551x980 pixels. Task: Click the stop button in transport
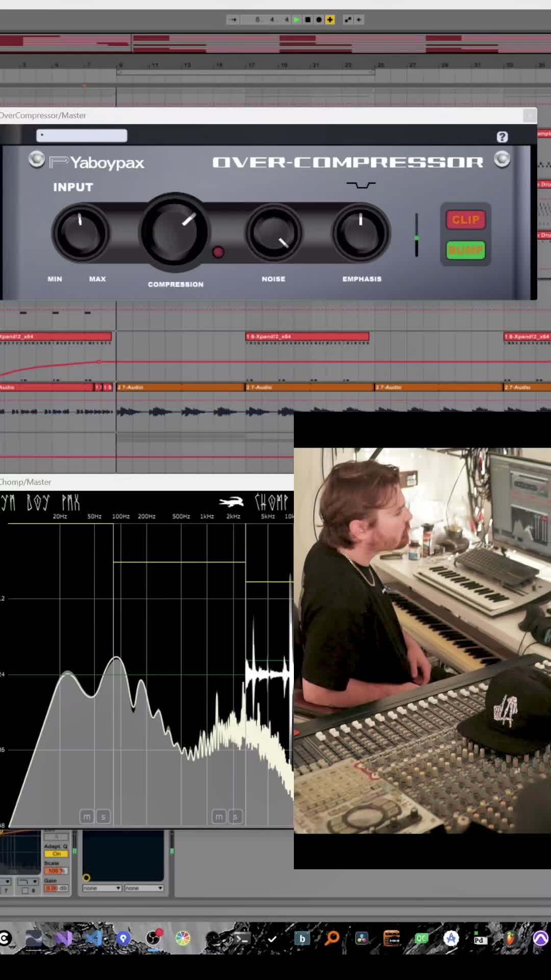pyautogui.click(x=308, y=19)
